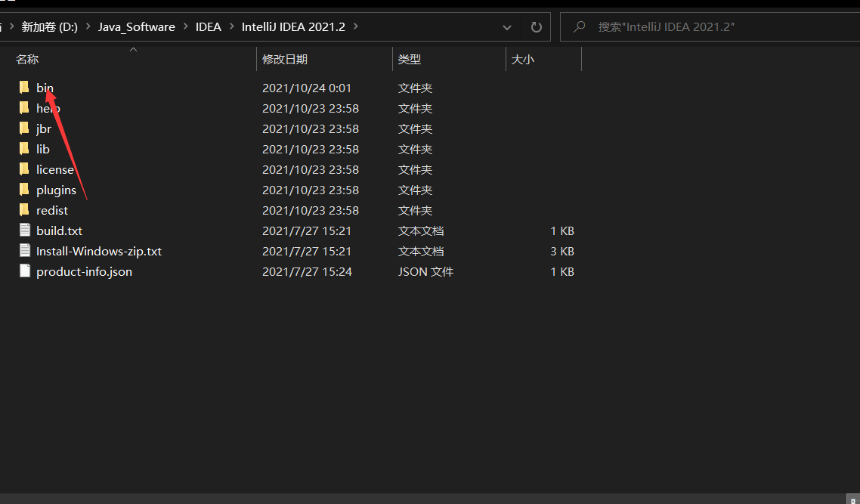This screenshot has width=860, height=504.
Task: Select the redist folder icon
Action: click(x=24, y=210)
